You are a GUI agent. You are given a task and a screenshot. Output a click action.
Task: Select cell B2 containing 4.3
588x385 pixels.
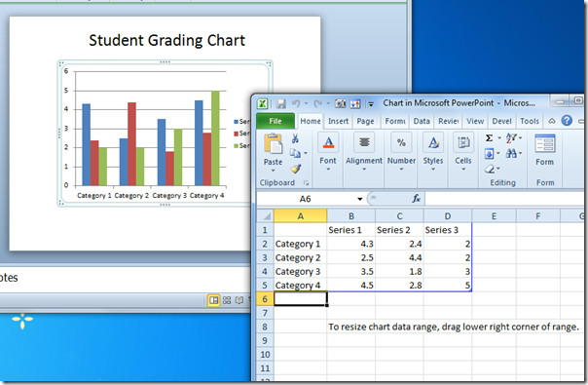tap(351, 244)
